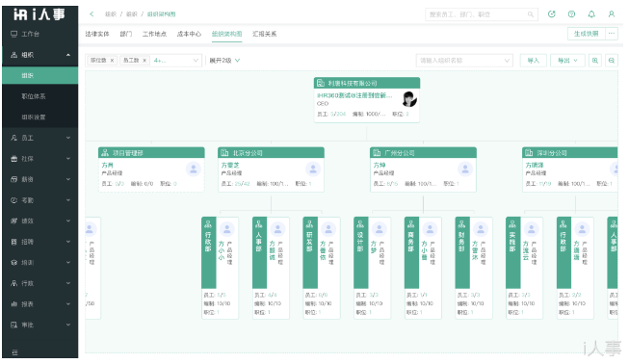
Task: Zoom in on the org chart
Action: pos(595,61)
